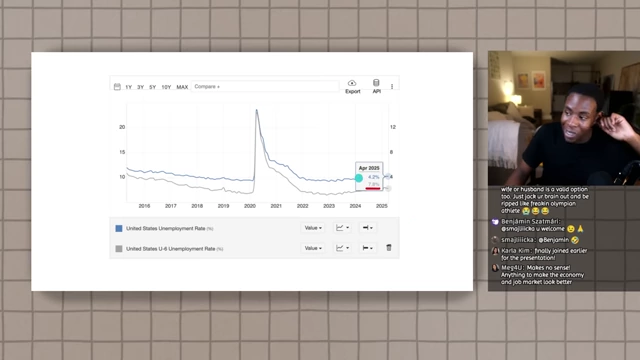Image resolution: width=640 pixels, height=360 pixels.
Task: Open chart type dropdown for Unemployment Rate row
Action: point(342,228)
